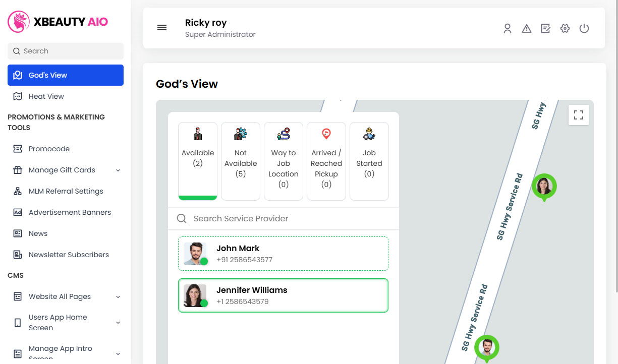Select John Mark provider card
618x364 pixels.
pos(283,254)
